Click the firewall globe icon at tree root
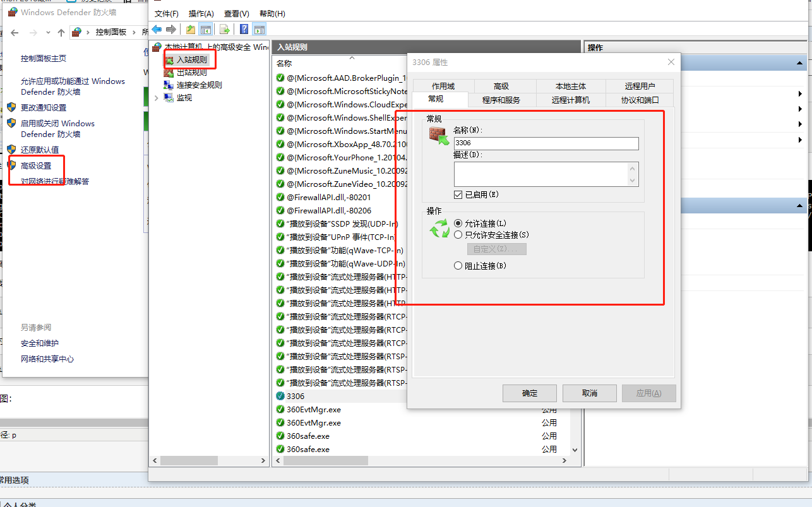 [157, 47]
